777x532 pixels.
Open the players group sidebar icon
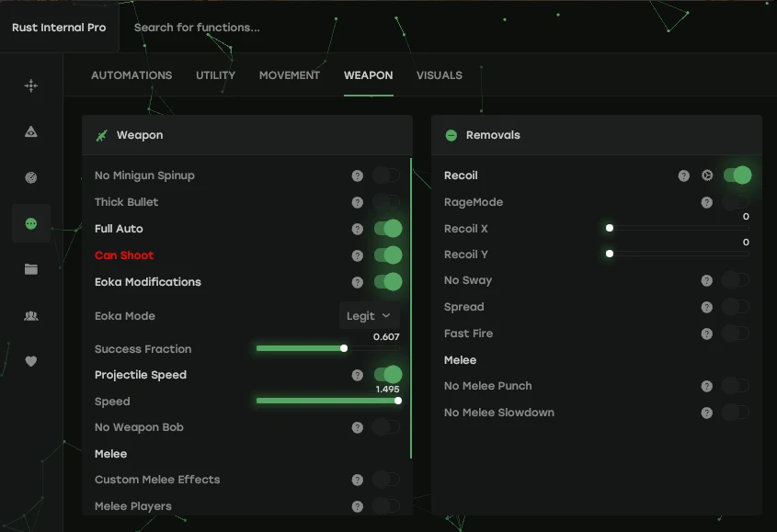30,315
